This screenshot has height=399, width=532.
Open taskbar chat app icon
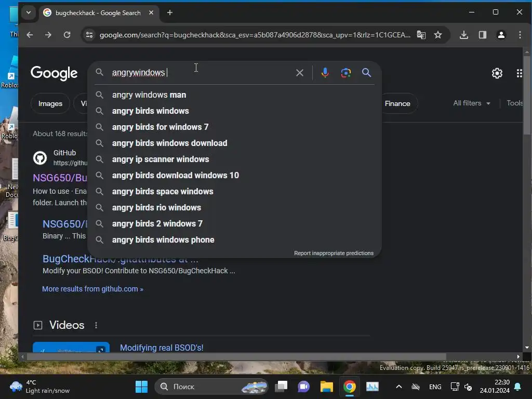303,387
